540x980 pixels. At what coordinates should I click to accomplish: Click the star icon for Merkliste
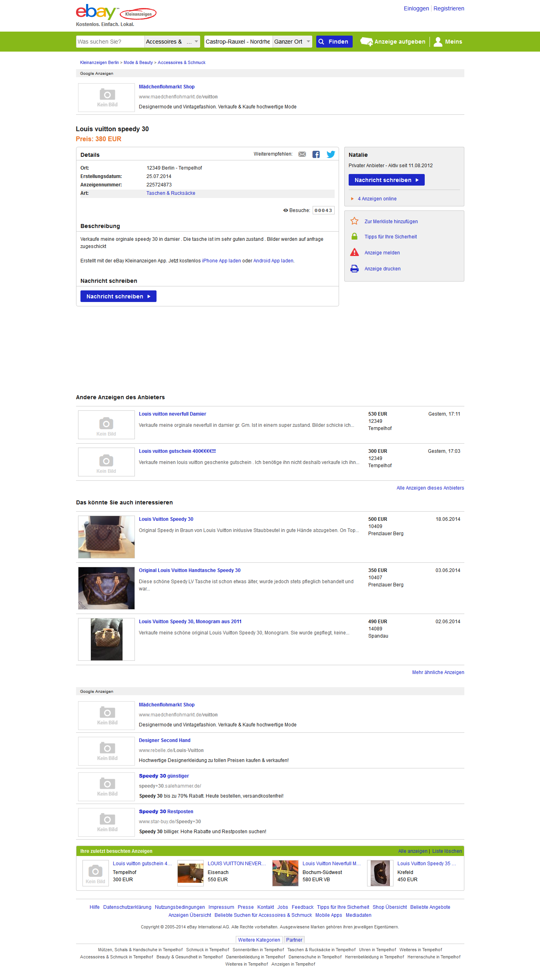[354, 221]
